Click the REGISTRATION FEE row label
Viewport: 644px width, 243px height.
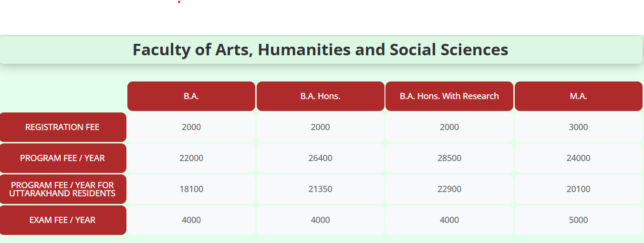62,127
